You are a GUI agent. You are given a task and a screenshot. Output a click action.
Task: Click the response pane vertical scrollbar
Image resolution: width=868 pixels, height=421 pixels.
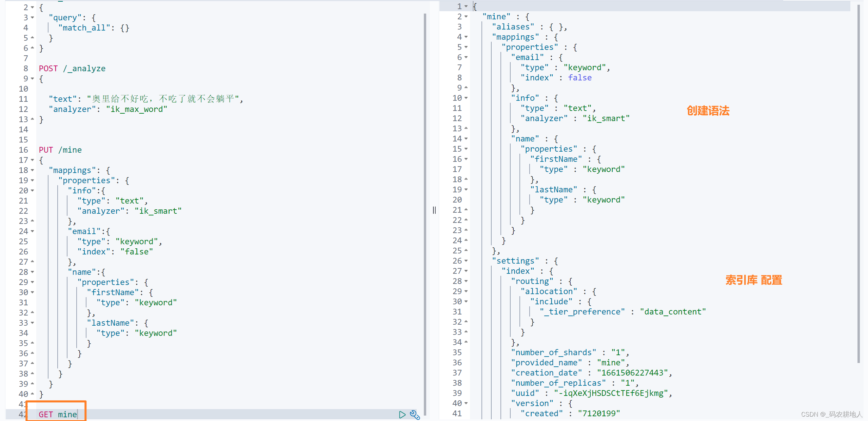tap(858, 183)
